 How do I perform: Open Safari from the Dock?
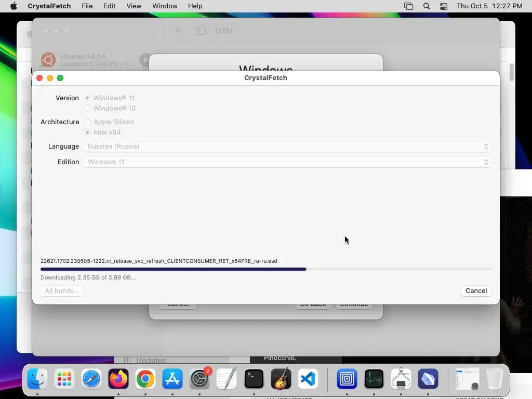click(x=91, y=379)
